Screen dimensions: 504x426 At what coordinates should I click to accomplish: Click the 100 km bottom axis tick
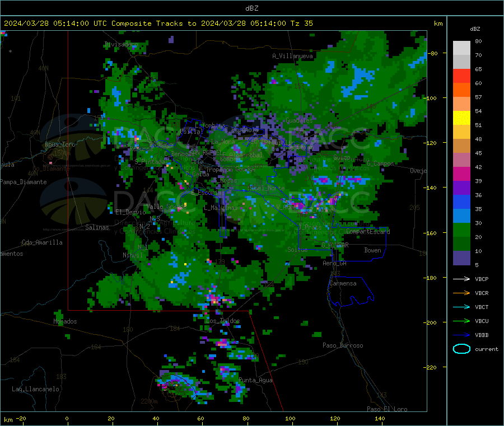pos(290,418)
